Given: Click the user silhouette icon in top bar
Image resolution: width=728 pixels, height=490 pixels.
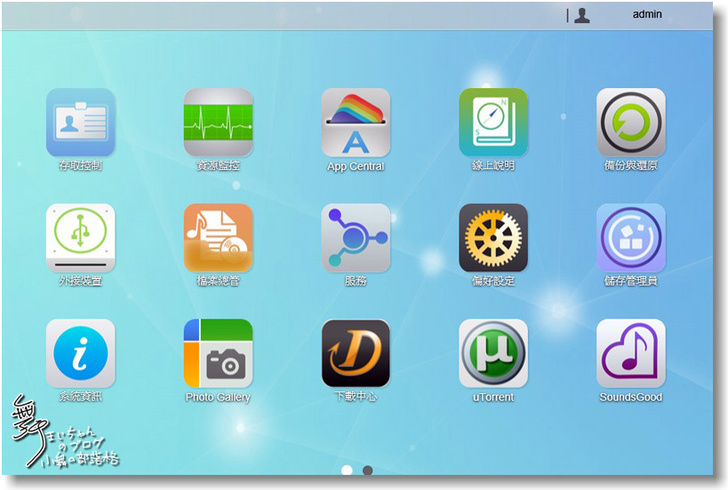Looking at the screenshot, I should click(x=582, y=15).
